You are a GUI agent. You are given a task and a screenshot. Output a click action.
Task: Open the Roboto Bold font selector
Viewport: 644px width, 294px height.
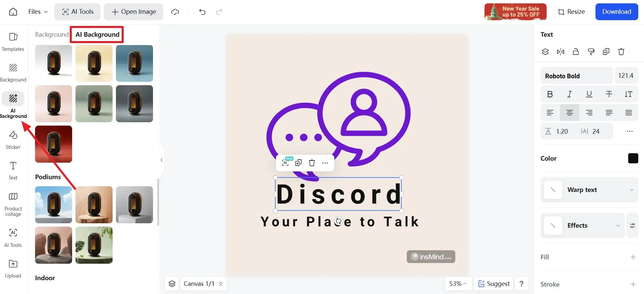pos(577,76)
